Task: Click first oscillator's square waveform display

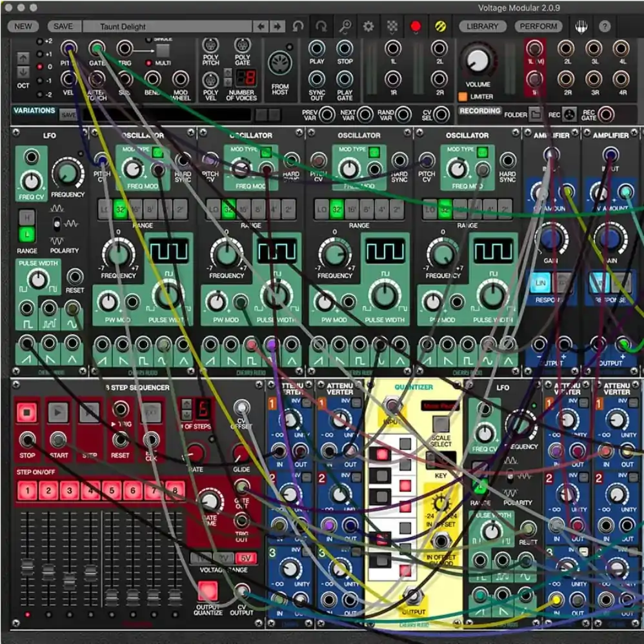Action: click(x=168, y=252)
